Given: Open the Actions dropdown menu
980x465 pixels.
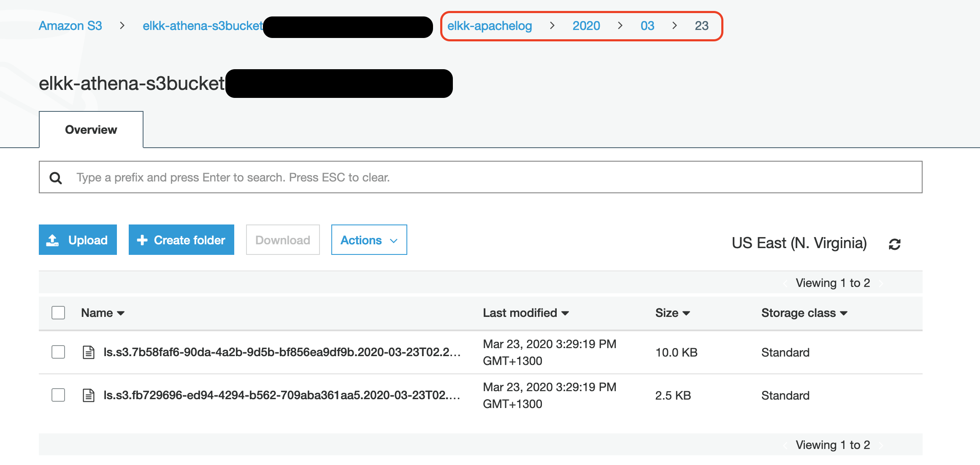Looking at the screenshot, I should [369, 240].
